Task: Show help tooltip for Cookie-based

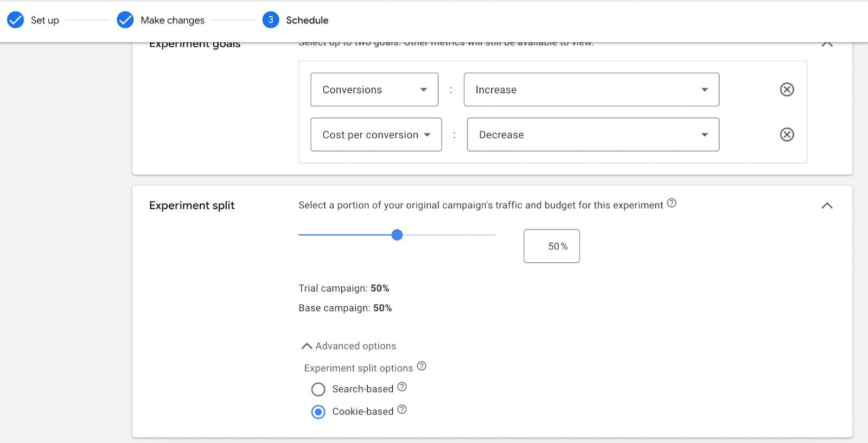Action: (402, 409)
